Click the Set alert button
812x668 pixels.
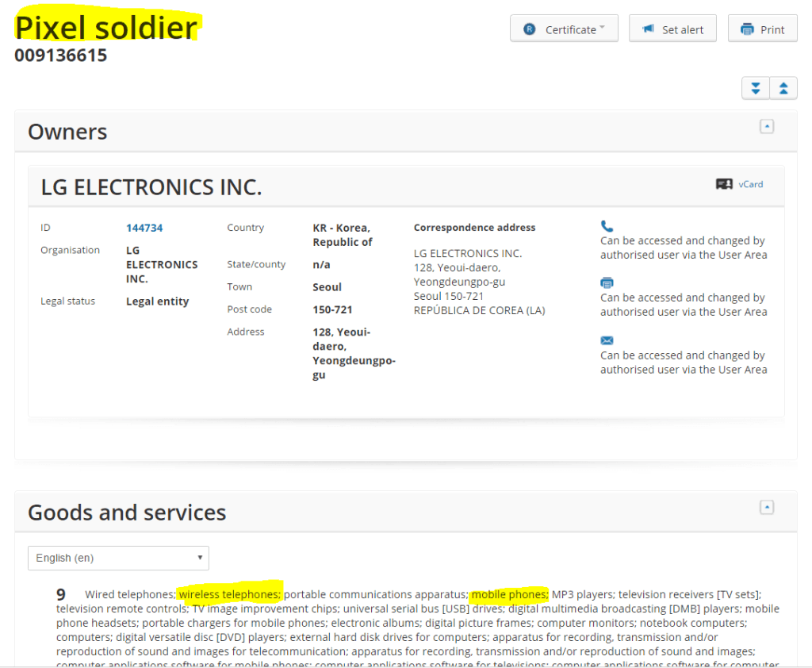pyautogui.click(x=672, y=29)
